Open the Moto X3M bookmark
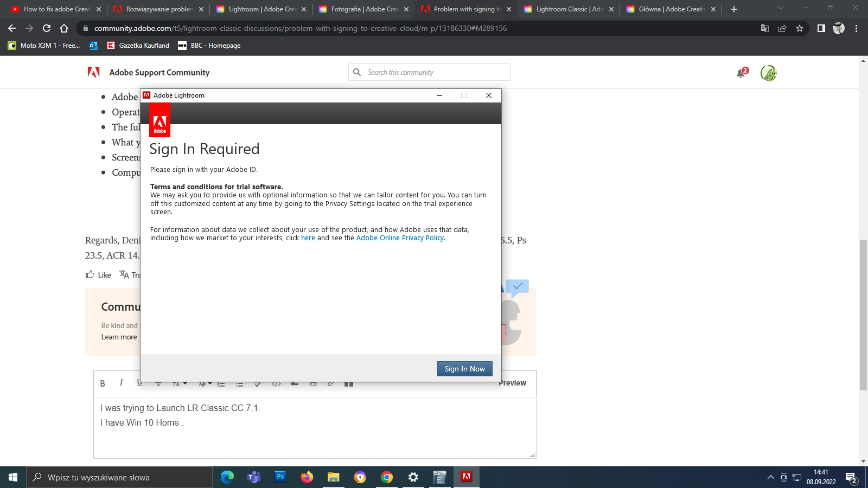This screenshot has width=868, height=488. point(43,46)
